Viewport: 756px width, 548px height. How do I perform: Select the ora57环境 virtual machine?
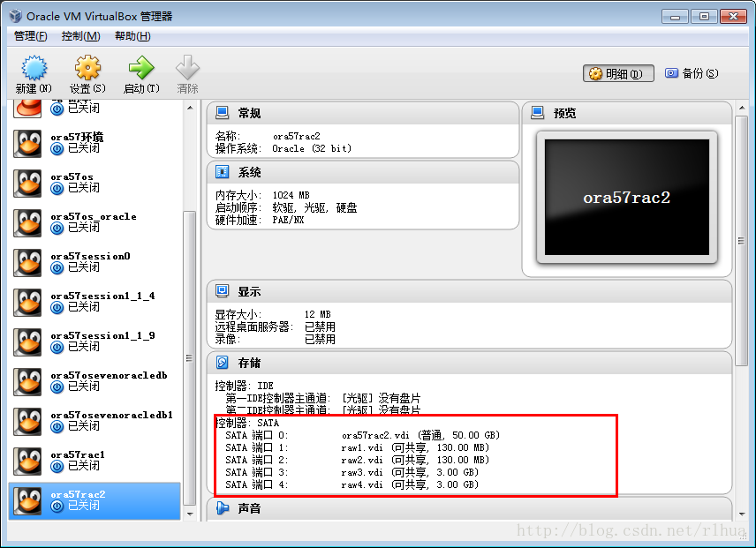95,144
